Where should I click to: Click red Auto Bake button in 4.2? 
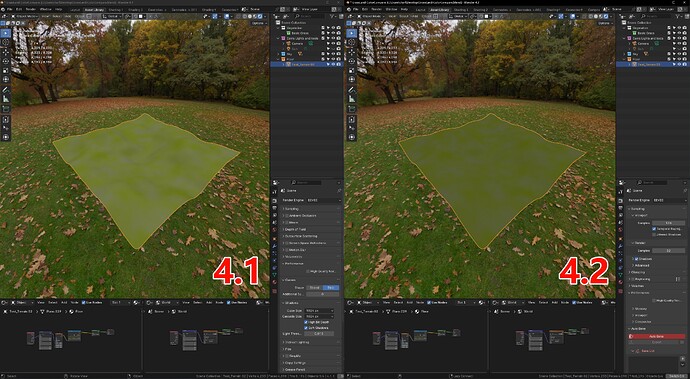[x=657, y=336]
